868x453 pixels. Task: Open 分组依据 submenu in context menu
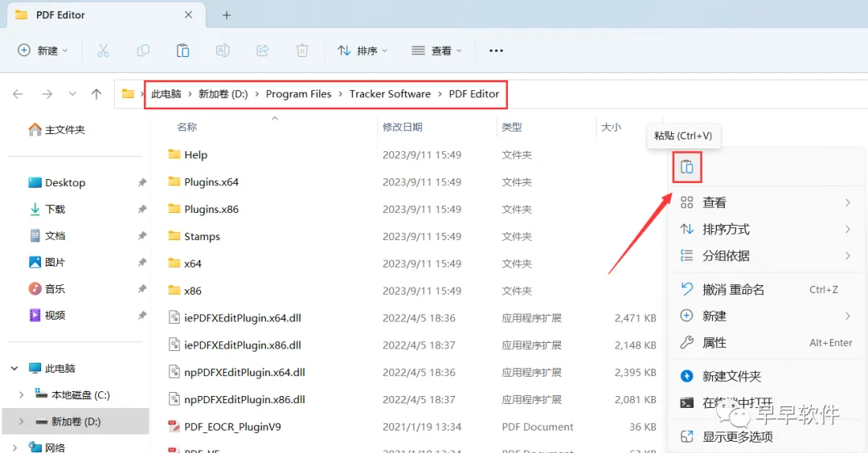pos(766,255)
